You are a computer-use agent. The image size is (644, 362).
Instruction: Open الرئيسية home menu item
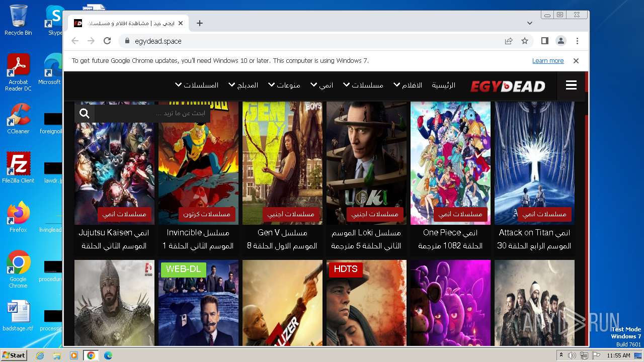click(443, 85)
